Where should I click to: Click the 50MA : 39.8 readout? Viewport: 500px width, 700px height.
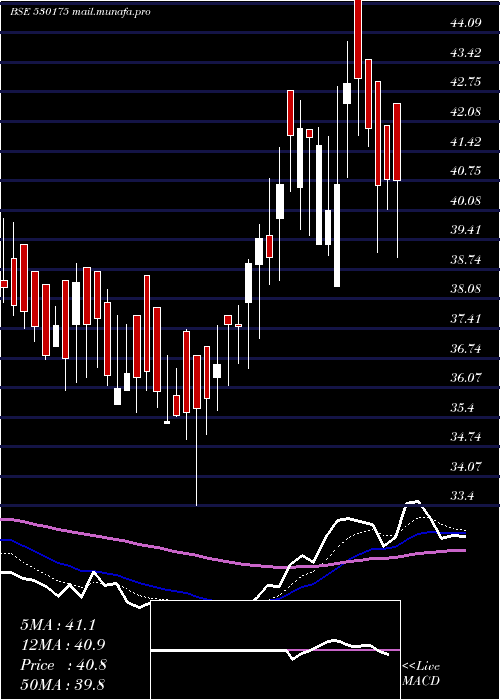(63, 684)
